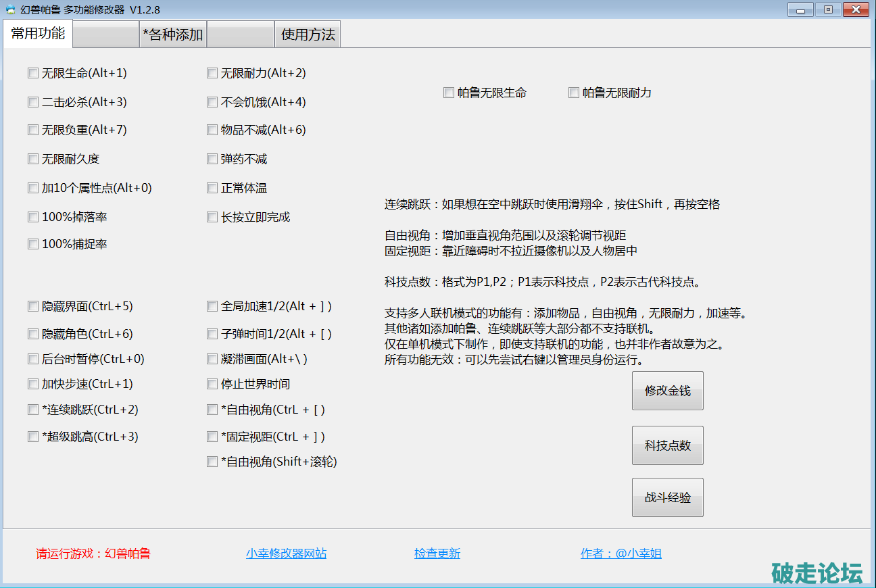Click the 修改金钱 button

pyautogui.click(x=667, y=391)
